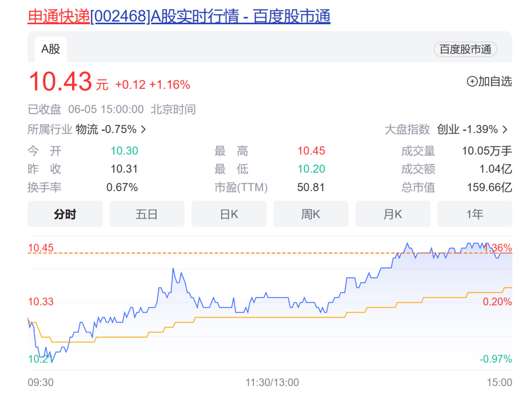
Task: Click the 成交量 value 10.05万手
Action: [x=487, y=151]
